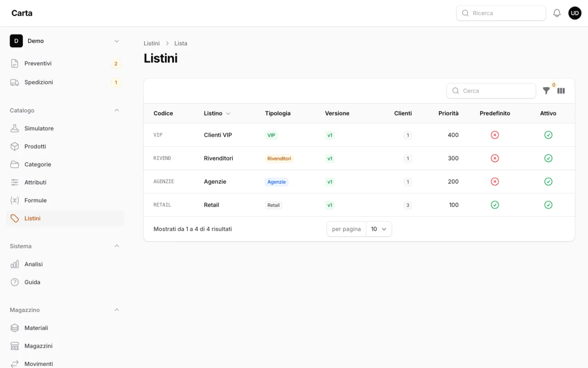Open the notifications bell icon
This screenshot has width=588, height=368.
click(557, 13)
